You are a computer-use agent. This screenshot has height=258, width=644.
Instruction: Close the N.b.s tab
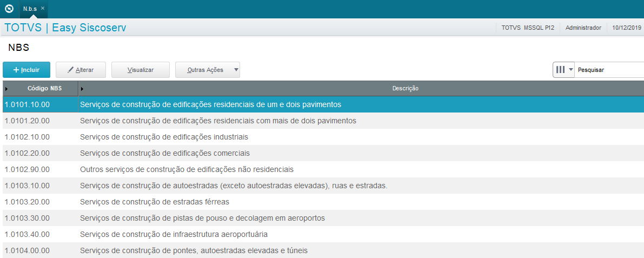click(x=43, y=8)
